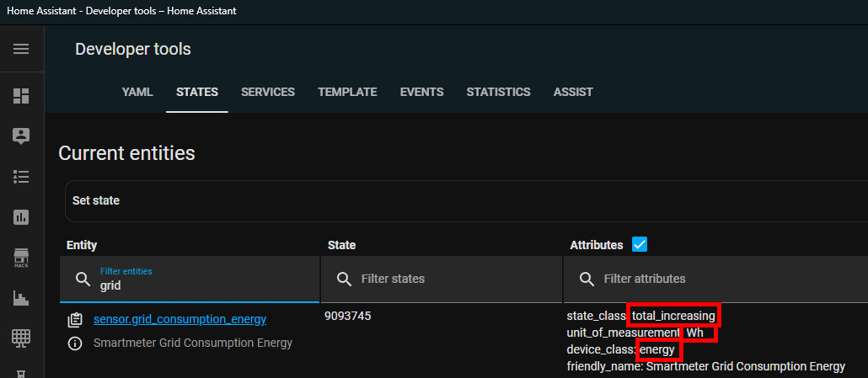
Task: Open the HACS store icon in sidebar
Action: 21,257
